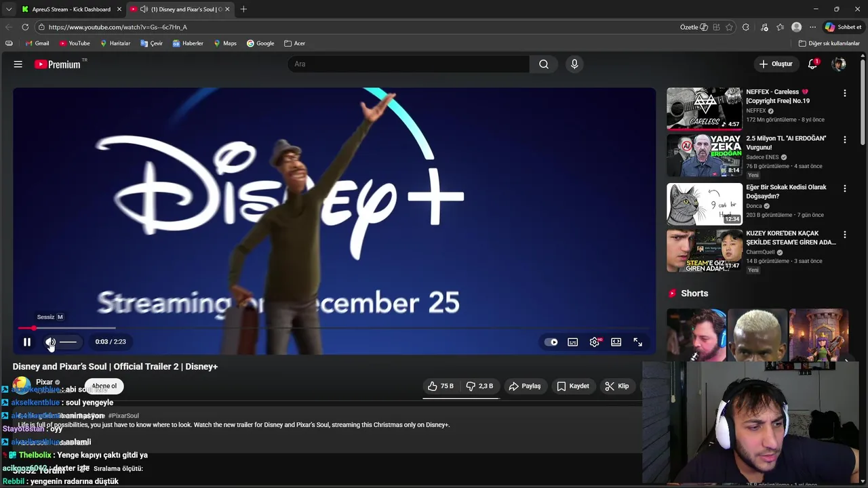
Task: Open the YouTube guide hamburger menu
Action: (18, 64)
